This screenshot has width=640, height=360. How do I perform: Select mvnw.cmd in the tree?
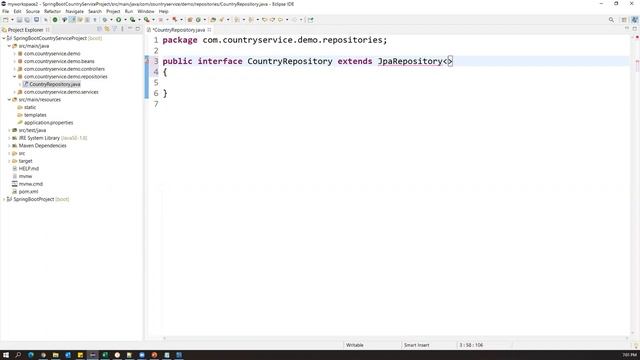31,184
